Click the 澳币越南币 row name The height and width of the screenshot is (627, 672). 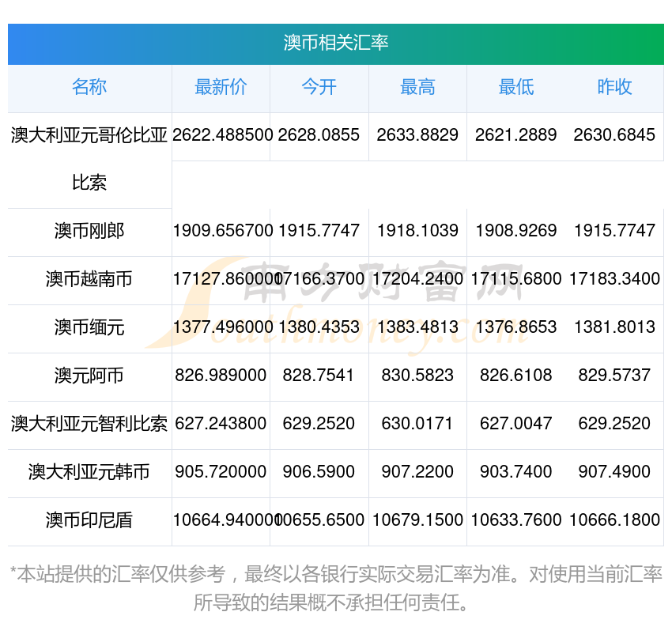[x=89, y=279]
